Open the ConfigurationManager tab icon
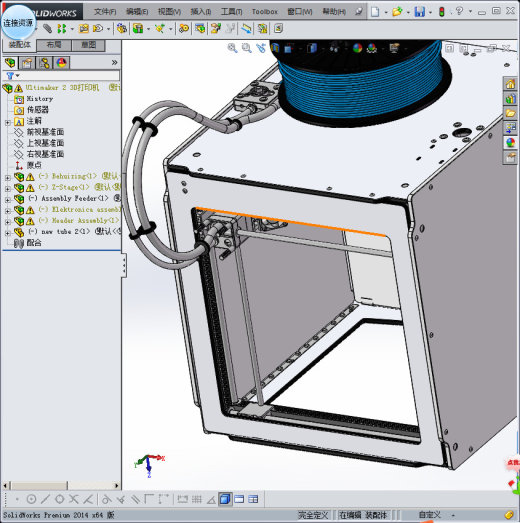 click(44, 62)
